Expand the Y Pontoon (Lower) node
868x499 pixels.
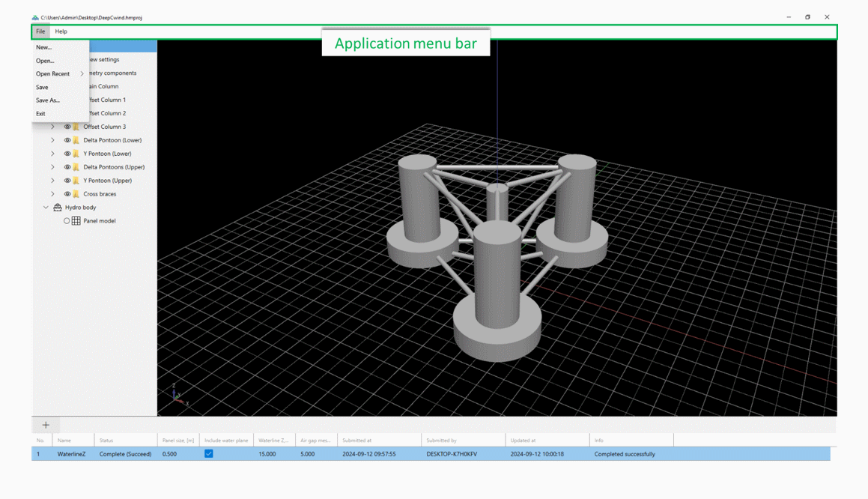click(52, 154)
